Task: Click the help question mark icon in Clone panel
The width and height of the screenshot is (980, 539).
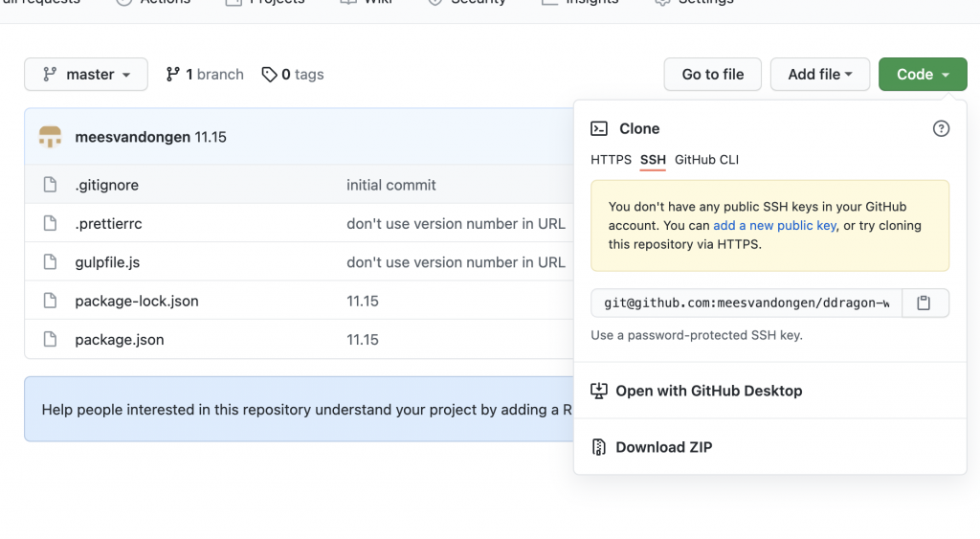Action: click(941, 128)
